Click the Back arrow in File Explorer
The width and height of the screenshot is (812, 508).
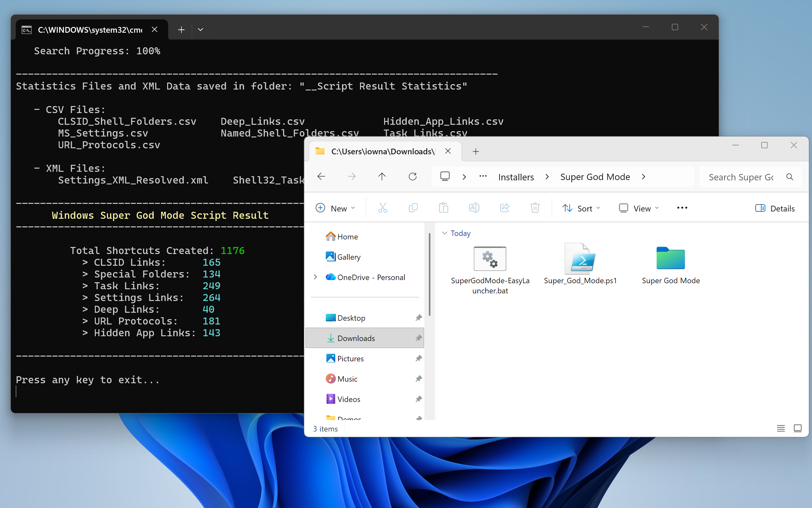click(321, 177)
